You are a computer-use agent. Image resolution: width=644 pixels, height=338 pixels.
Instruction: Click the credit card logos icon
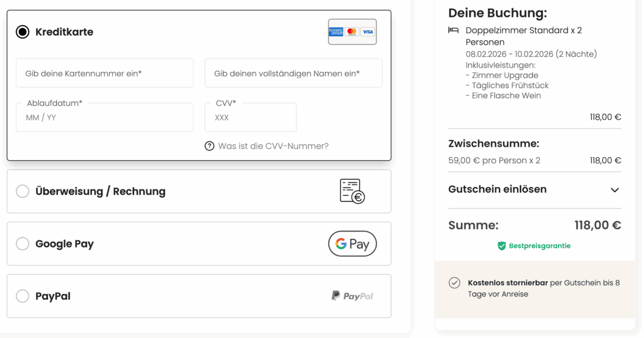coord(352,32)
